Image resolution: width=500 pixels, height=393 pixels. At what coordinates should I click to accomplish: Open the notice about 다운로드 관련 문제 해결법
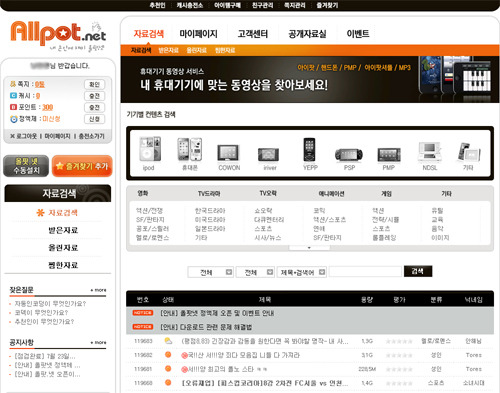point(206,327)
